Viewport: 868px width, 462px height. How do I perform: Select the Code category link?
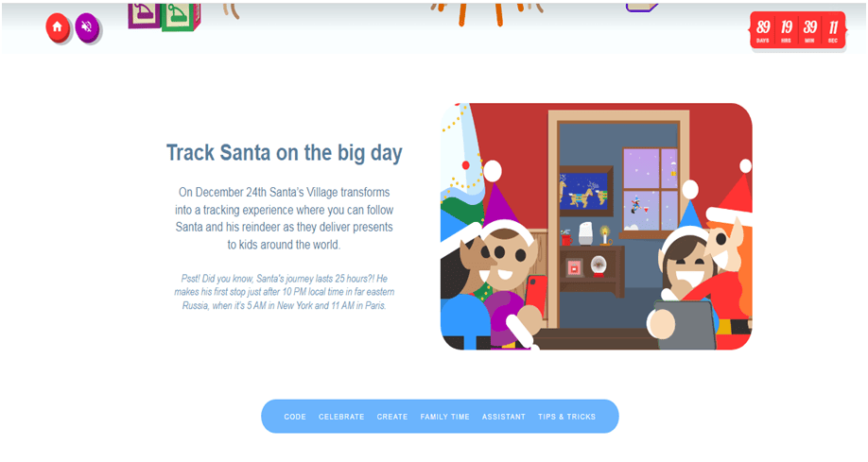(295, 417)
